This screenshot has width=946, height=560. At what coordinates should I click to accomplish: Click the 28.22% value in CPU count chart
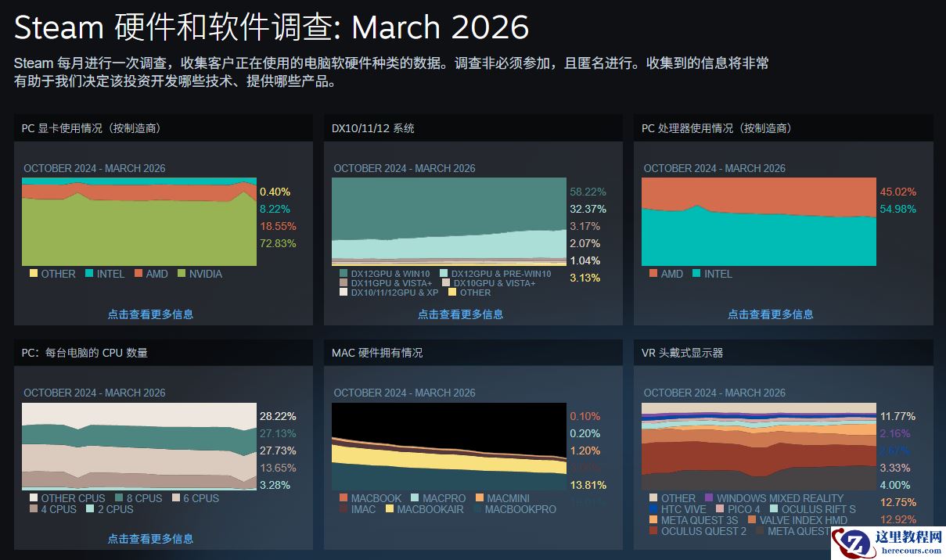(x=278, y=416)
